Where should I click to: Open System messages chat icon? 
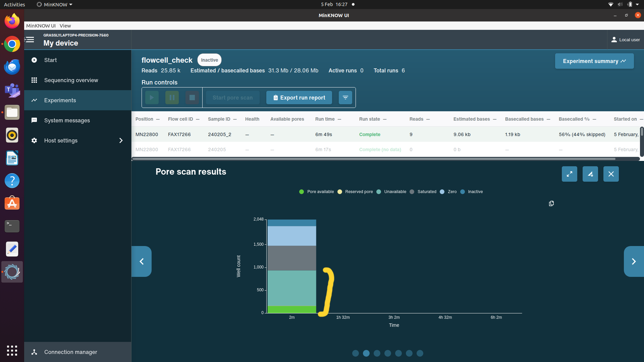pyautogui.click(x=34, y=120)
